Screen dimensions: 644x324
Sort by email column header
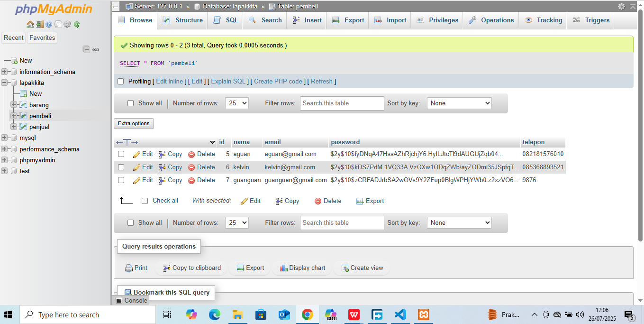(272, 142)
